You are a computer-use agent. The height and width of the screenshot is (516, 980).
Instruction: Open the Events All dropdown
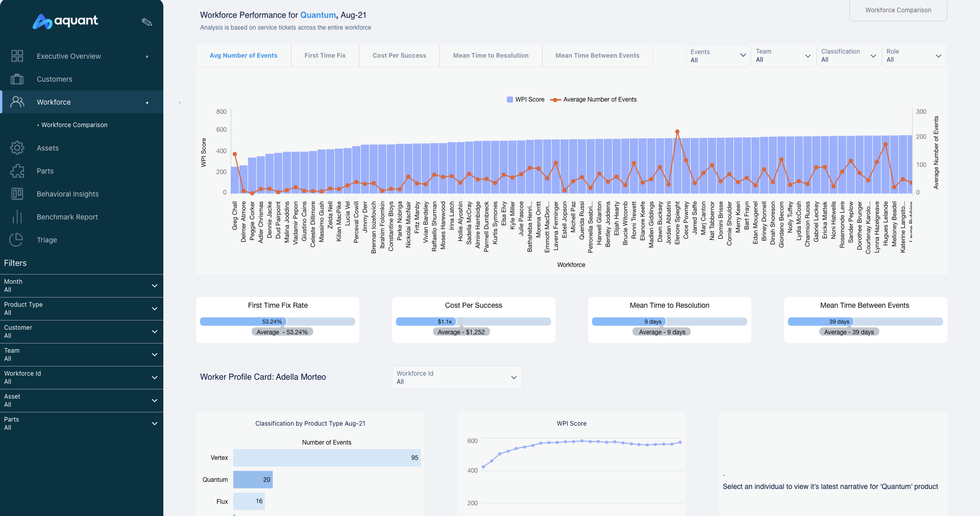718,56
